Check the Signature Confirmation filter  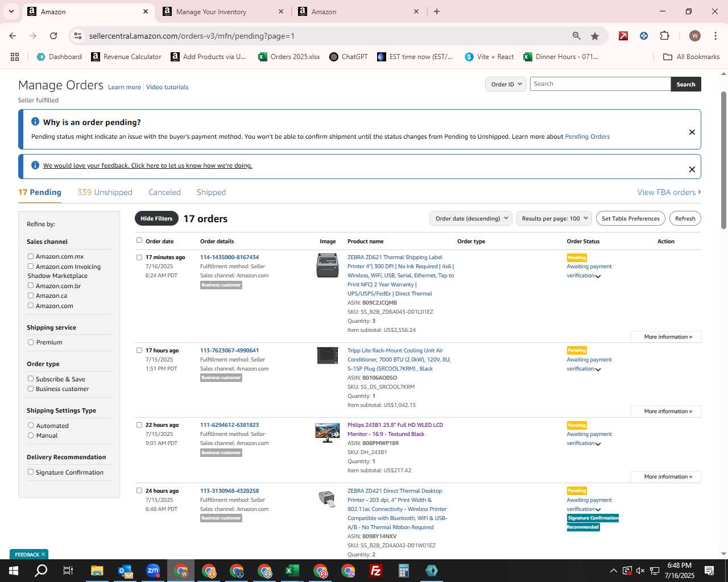31,472
